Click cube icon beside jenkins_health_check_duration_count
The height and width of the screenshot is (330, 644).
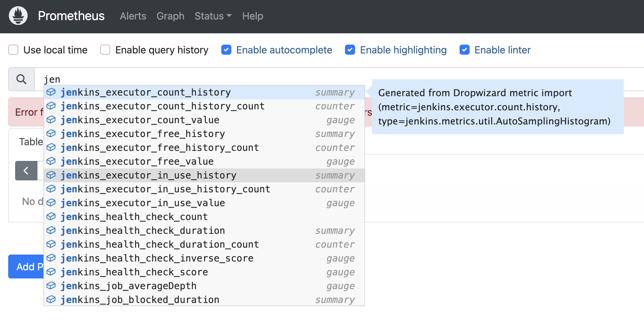[x=51, y=244]
